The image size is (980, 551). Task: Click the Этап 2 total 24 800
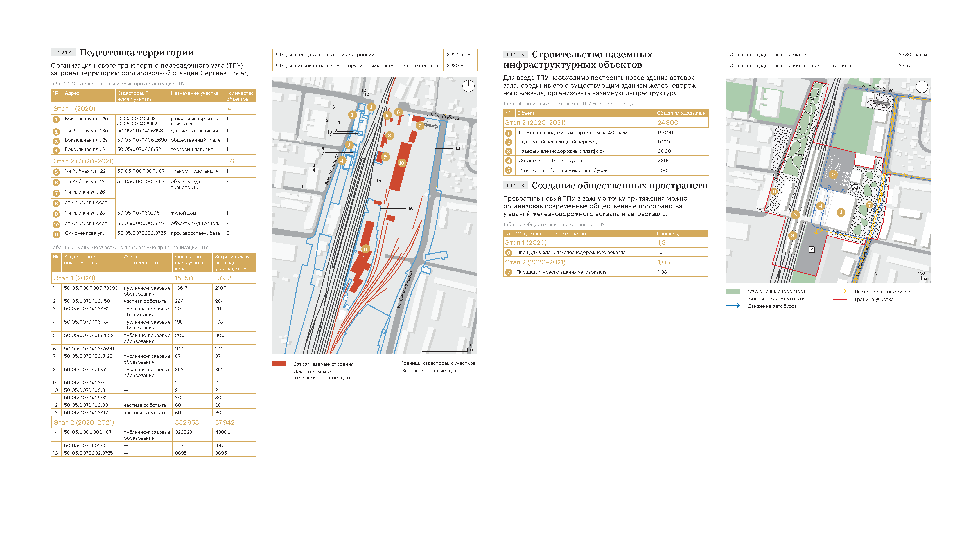coord(668,123)
